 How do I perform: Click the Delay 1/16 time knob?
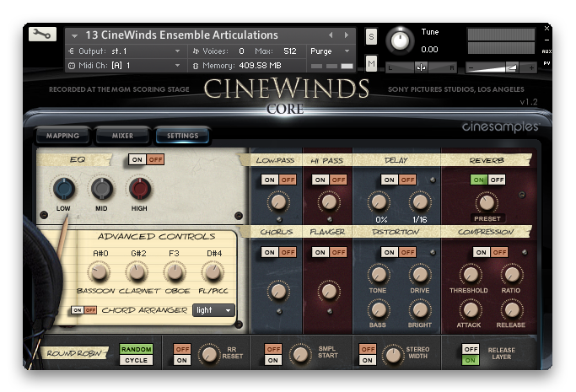pos(420,201)
